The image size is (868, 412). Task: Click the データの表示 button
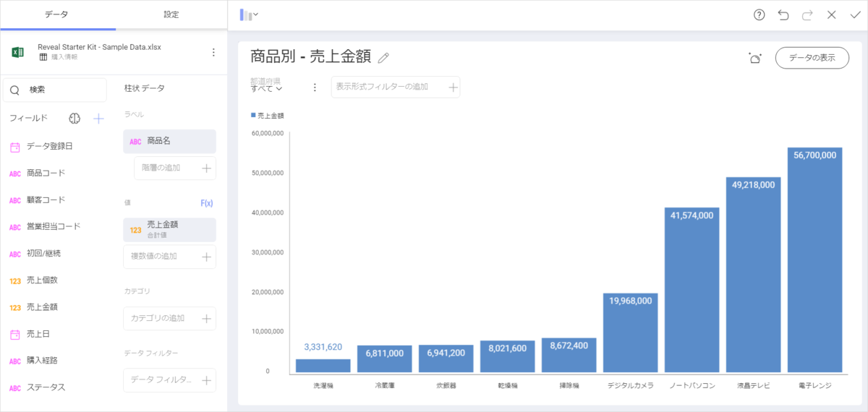coord(812,58)
